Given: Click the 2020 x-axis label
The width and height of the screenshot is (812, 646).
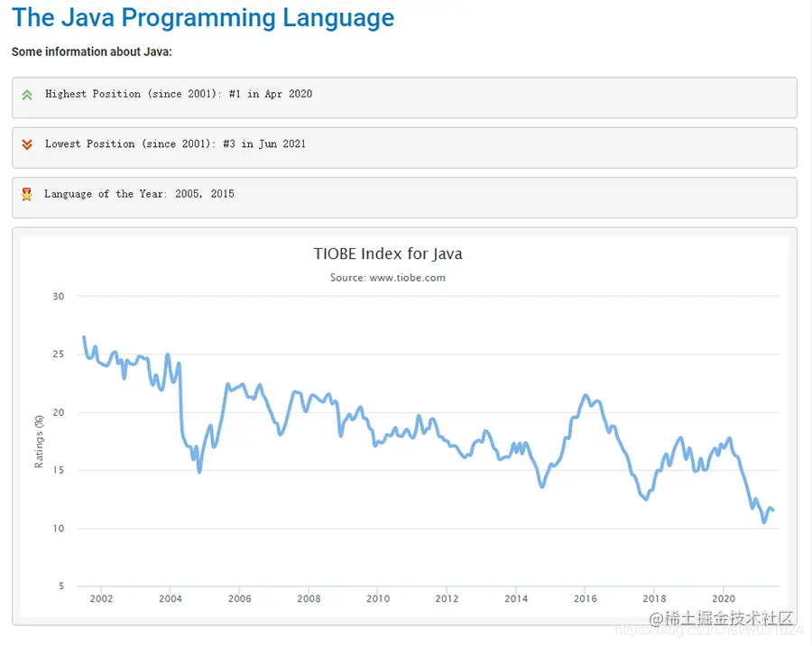Looking at the screenshot, I should [724, 599].
